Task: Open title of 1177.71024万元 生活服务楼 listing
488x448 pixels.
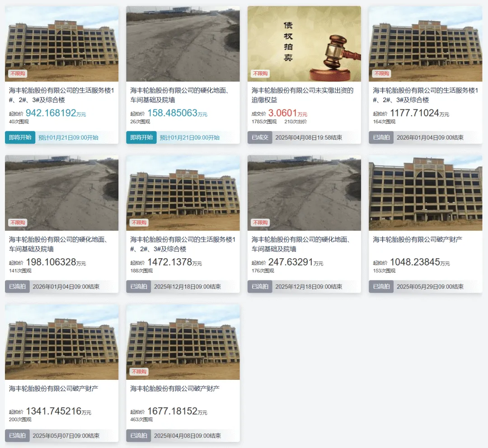Action: [x=426, y=95]
